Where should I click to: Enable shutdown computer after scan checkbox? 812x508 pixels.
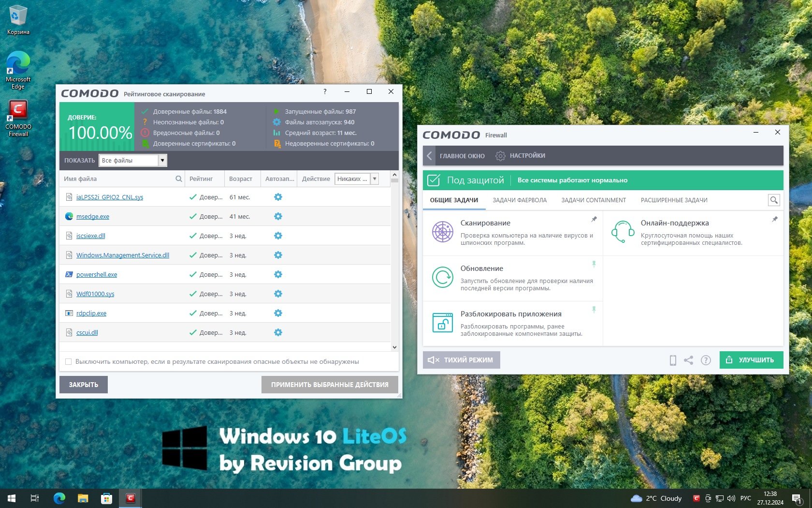click(68, 362)
